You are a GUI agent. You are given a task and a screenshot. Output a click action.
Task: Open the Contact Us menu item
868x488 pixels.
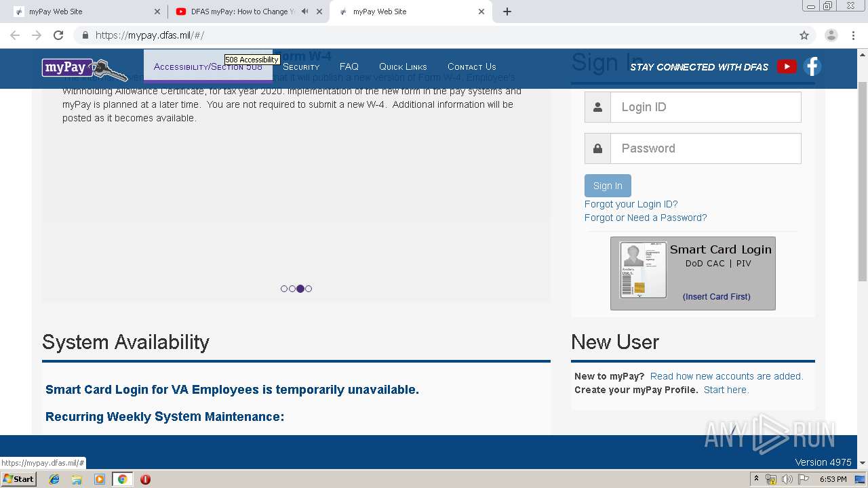[x=472, y=66]
